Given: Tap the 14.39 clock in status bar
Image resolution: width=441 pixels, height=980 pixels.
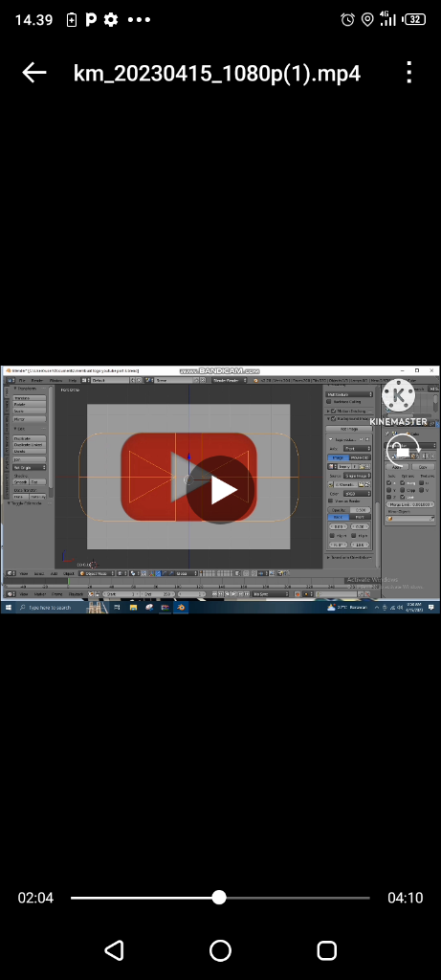Looking at the screenshot, I should 33,19.
